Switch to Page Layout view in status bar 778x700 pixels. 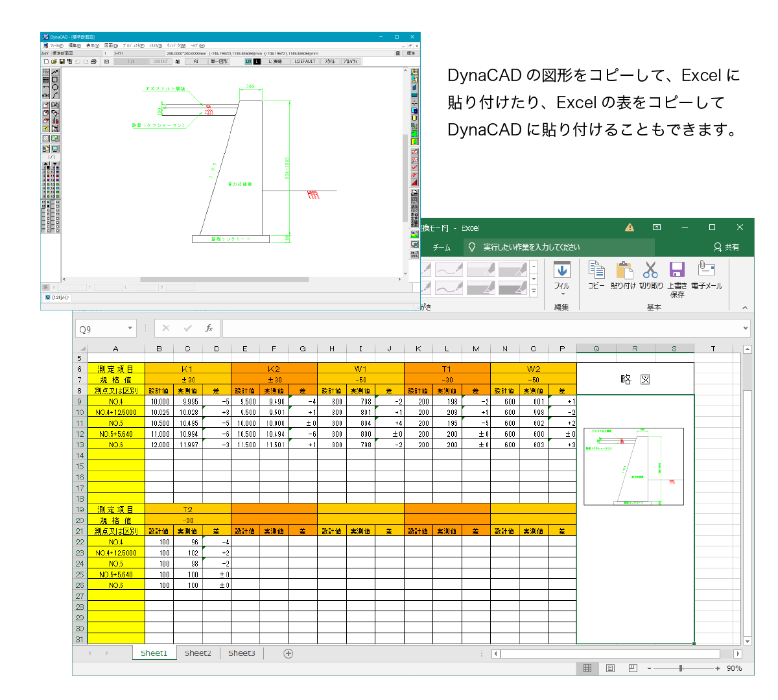610,668
